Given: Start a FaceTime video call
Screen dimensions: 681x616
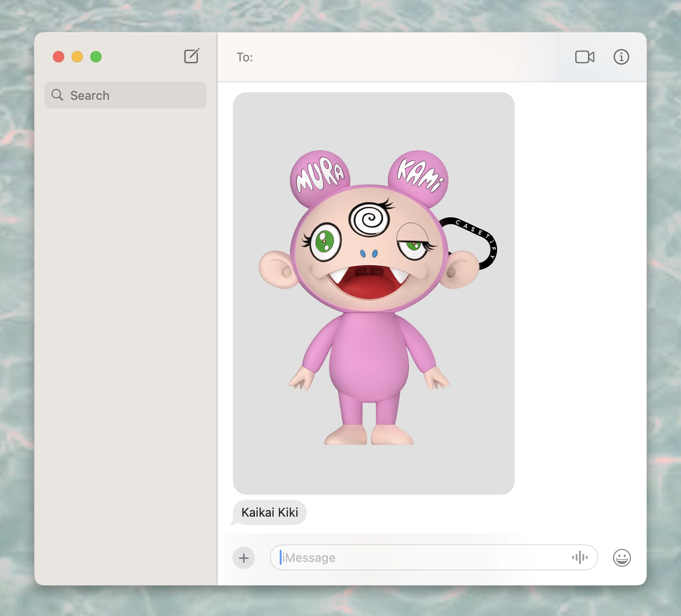Looking at the screenshot, I should click(x=585, y=57).
